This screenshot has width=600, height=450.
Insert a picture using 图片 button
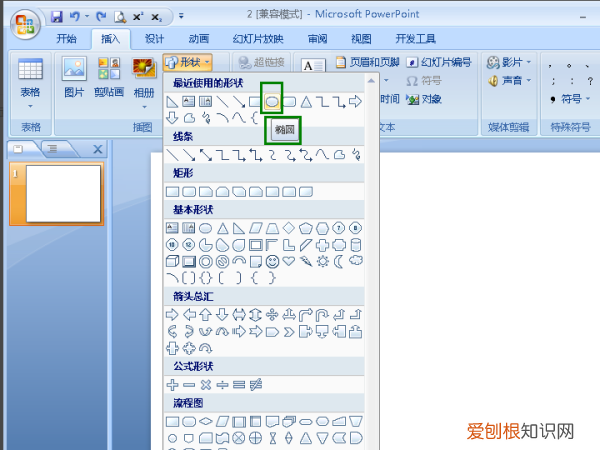(74, 80)
